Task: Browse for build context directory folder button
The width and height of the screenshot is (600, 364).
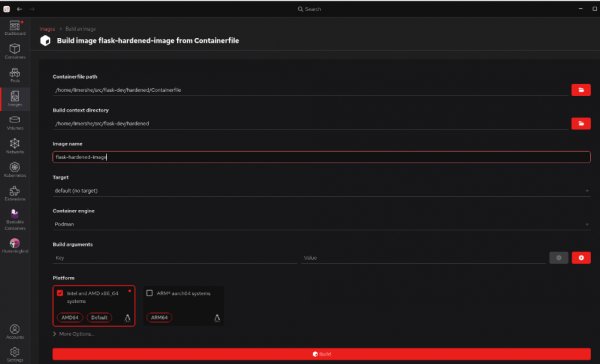Action: tap(581, 123)
